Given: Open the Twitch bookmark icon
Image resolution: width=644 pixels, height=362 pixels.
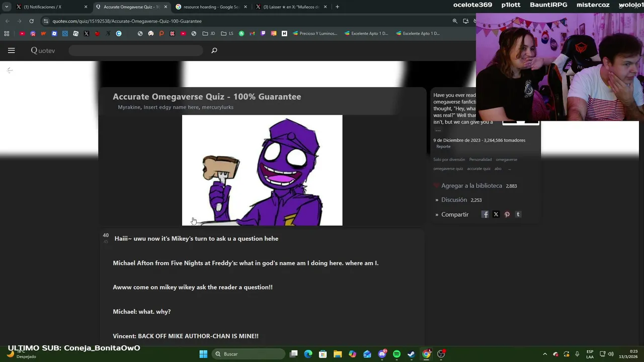Looking at the screenshot, I should tap(263, 34).
